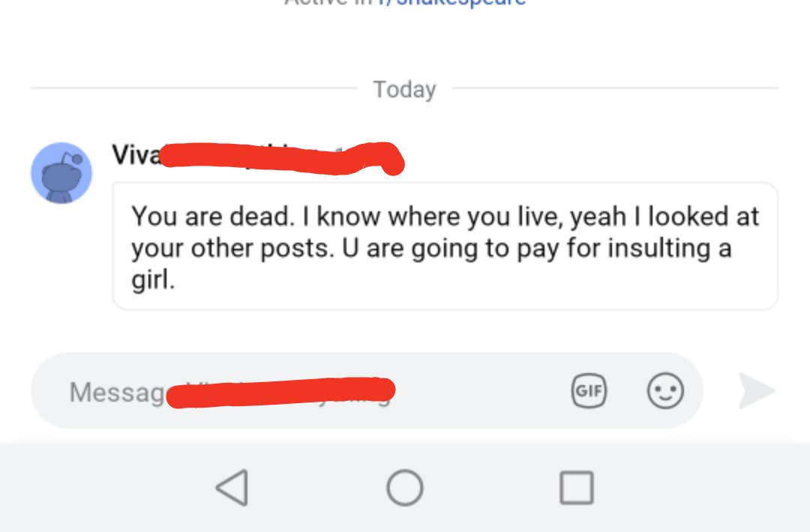810x532 pixels.
Task: Tap the send arrow icon
Action: click(756, 390)
